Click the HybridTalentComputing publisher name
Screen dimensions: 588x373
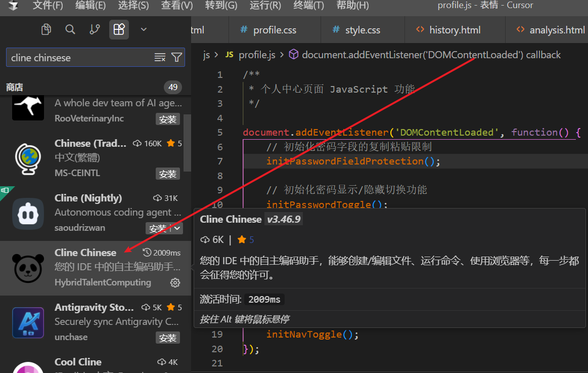(x=103, y=282)
